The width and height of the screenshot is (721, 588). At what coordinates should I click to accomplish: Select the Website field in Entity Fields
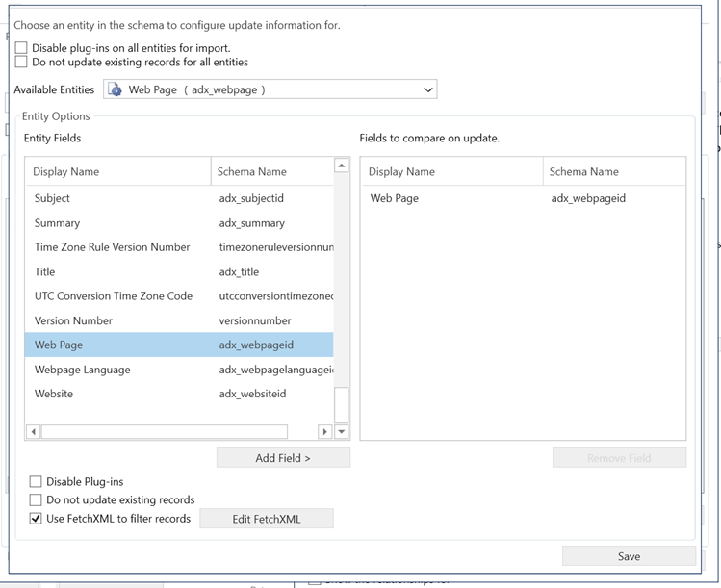tap(54, 394)
